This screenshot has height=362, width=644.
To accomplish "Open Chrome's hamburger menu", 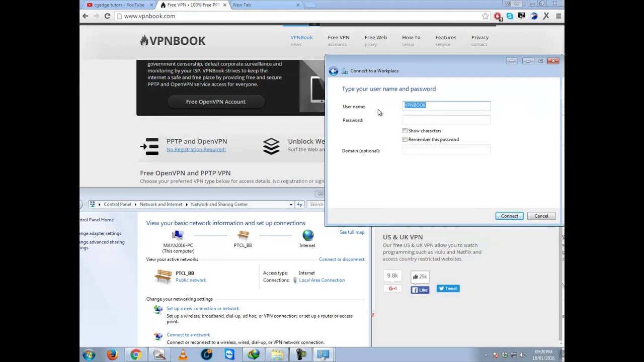I will [558, 16].
